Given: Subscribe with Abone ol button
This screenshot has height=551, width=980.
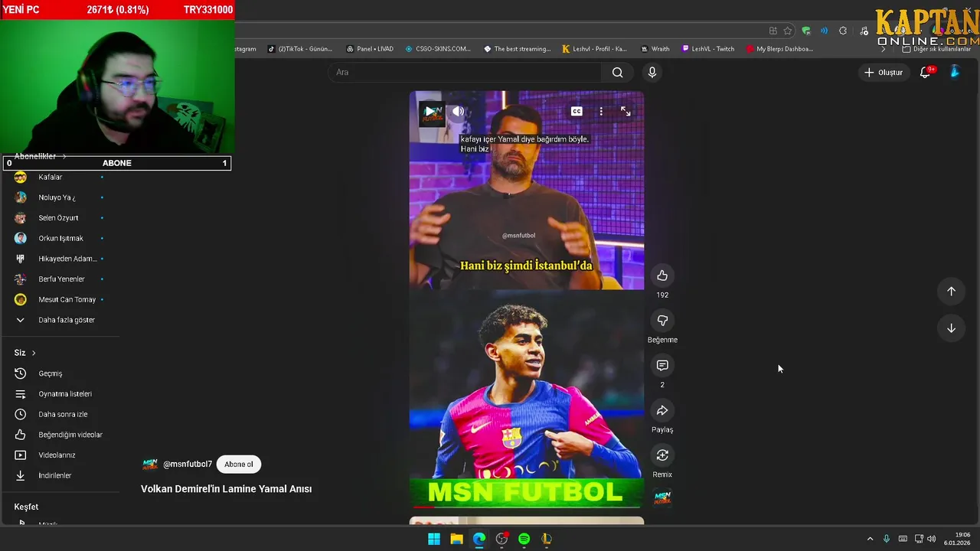Looking at the screenshot, I should [x=239, y=464].
